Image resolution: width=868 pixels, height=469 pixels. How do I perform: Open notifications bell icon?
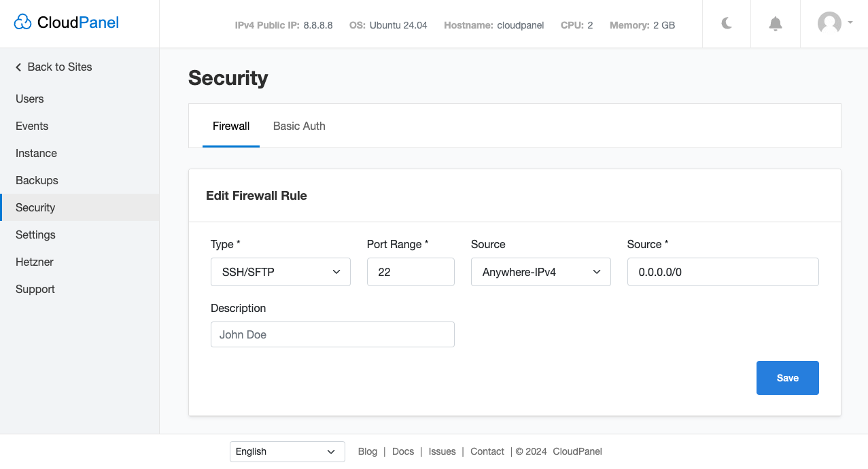776,24
